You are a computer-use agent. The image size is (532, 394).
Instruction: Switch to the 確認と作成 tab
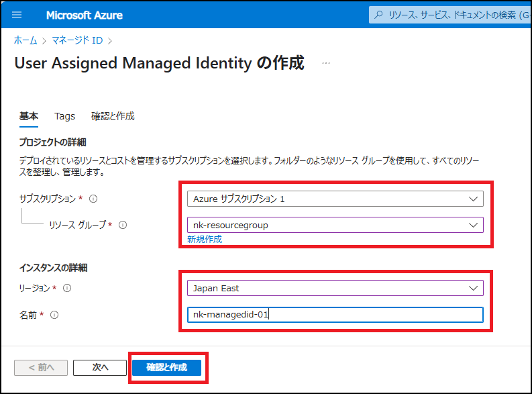point(113,116)
